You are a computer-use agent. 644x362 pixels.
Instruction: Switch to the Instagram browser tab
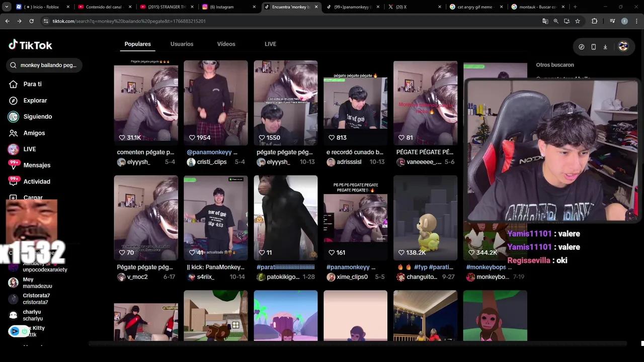[229, 7]
